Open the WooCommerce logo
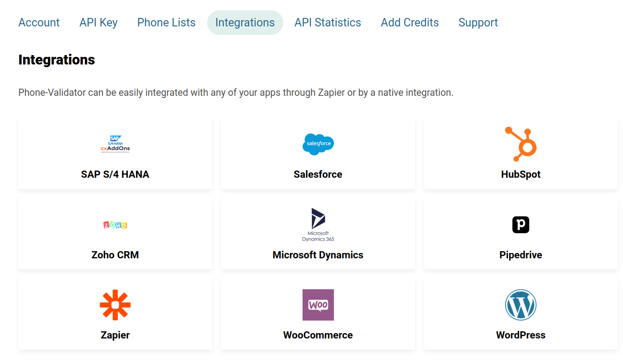 pos(318,305)
